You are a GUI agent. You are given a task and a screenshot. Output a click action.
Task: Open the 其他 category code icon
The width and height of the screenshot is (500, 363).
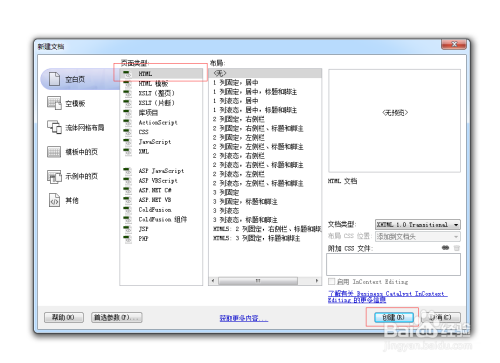[54, 200]
